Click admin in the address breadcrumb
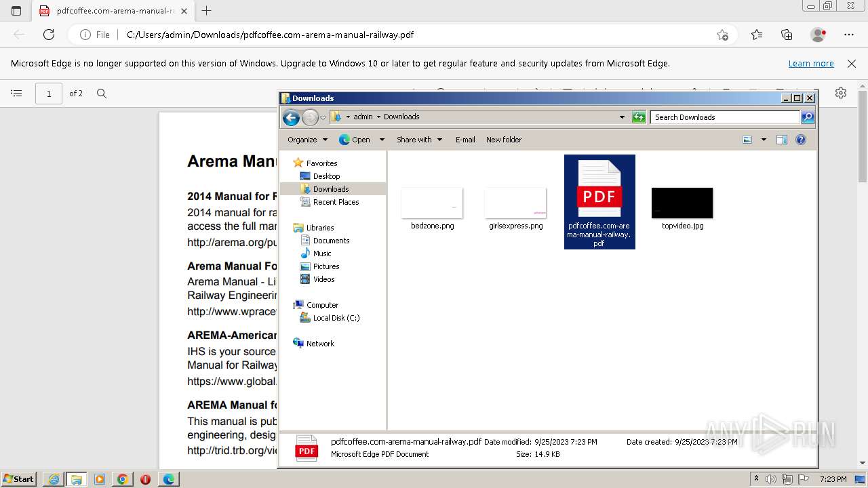 pyautogui.click(x=363, y=117)
